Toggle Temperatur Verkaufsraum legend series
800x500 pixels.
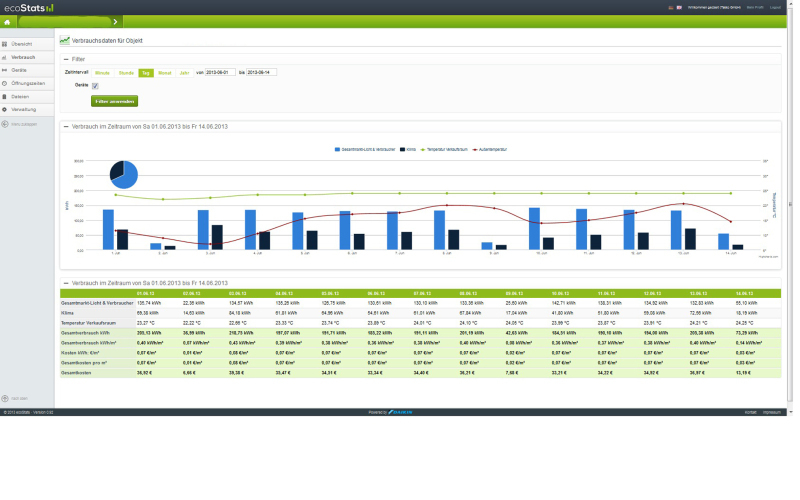pyautogui.click(x=444, y=149)
